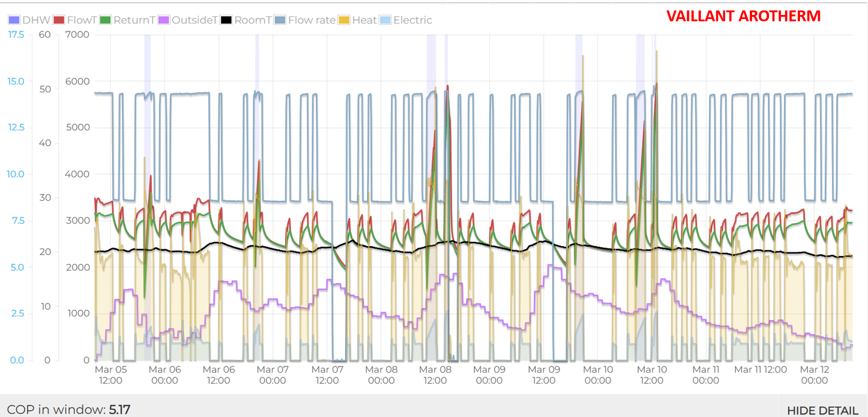Click the 5.0 flow rate axis value

pos(17,267)
